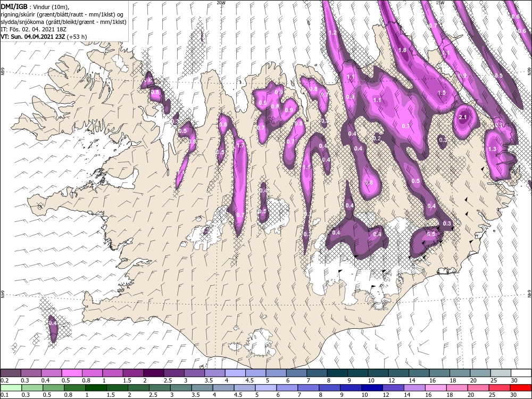Click the rain legend swatch between 9 and 10
This screenshot has width=532, height=399.
[351, 388]
